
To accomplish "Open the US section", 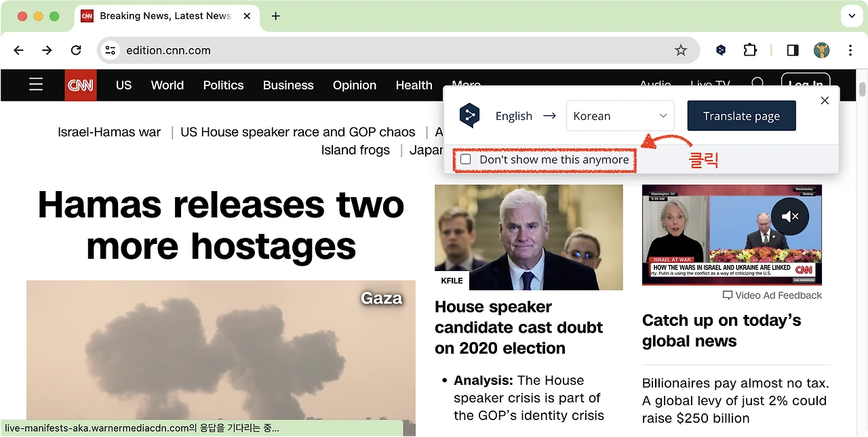I will (123, 85).
